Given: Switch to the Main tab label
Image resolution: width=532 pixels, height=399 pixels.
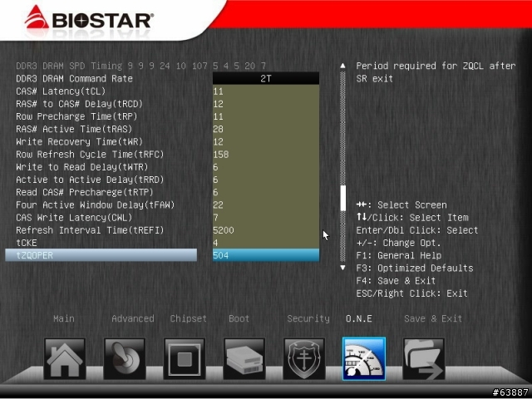Looking at the screenshot, I should [x=64, y=318].
